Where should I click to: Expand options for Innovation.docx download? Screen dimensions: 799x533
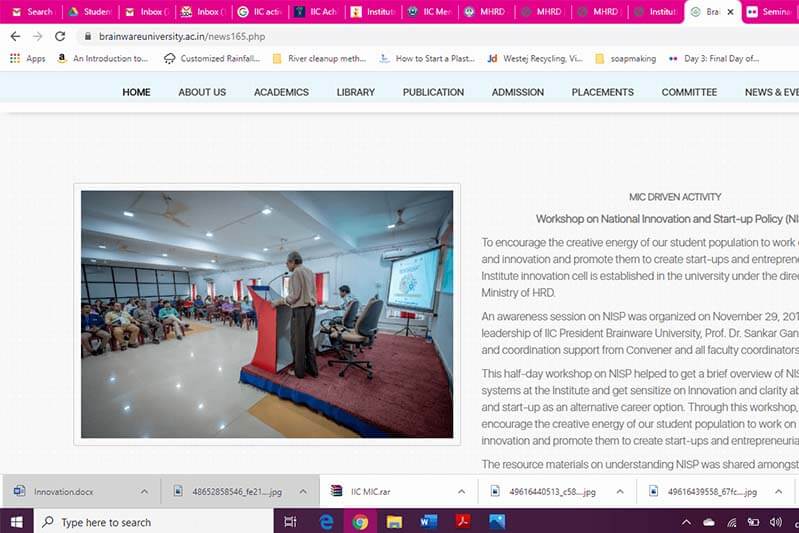[144, 492]
